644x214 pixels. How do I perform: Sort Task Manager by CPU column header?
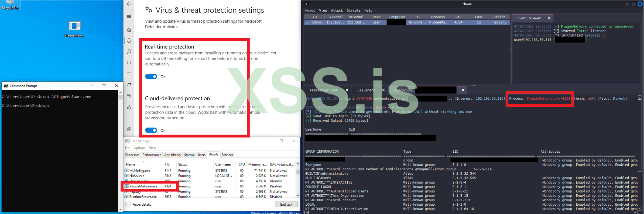coord(242,164)
